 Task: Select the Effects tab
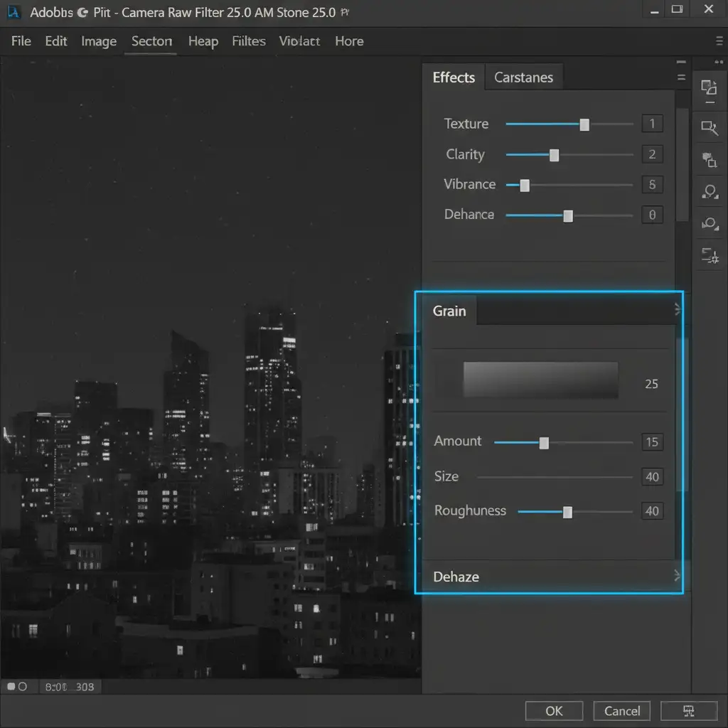point(454,77)
